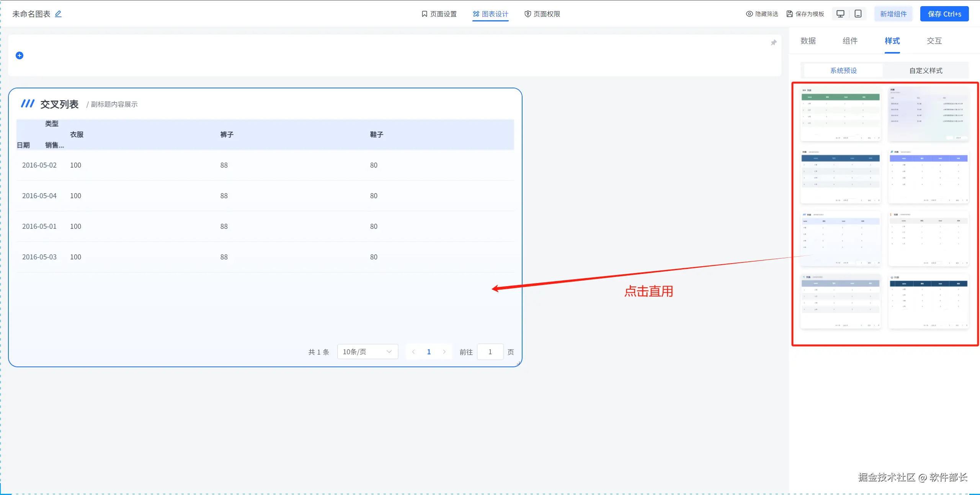Open the 样式 tab in right panel

tap(892, 41)
